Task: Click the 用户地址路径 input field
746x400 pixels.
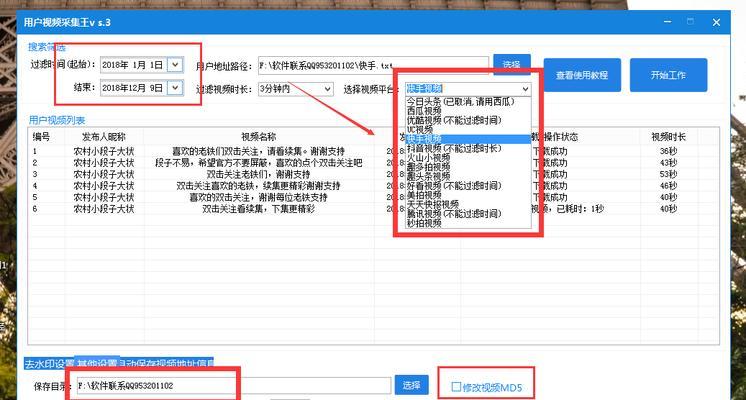Action: click(373, 66)
